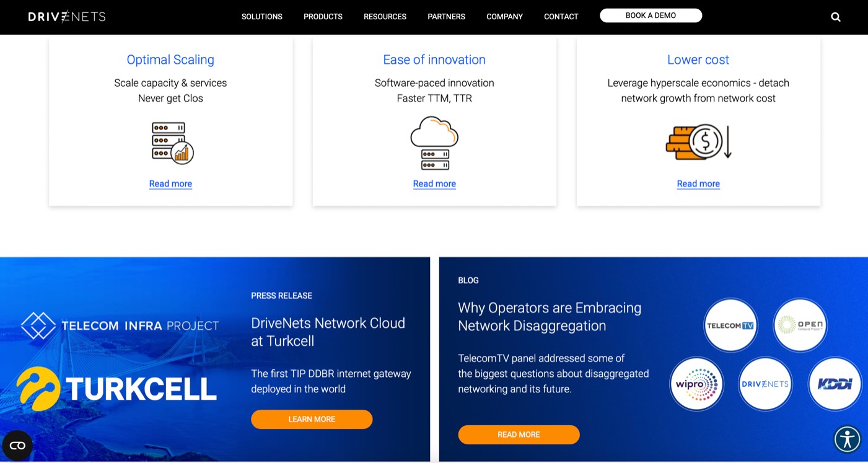Click the Lower cost heading
This screenshot has width=868, height=463.
tap(698, 60)
